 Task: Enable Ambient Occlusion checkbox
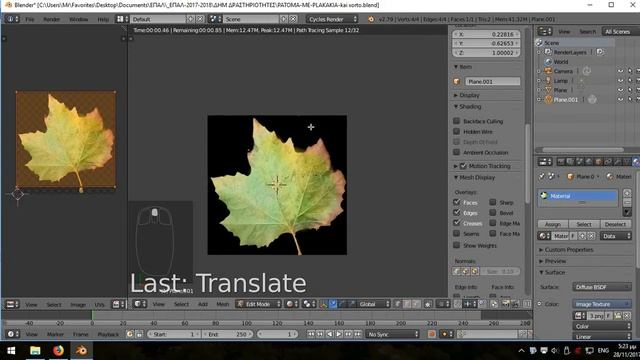click(x=457, y=152)
